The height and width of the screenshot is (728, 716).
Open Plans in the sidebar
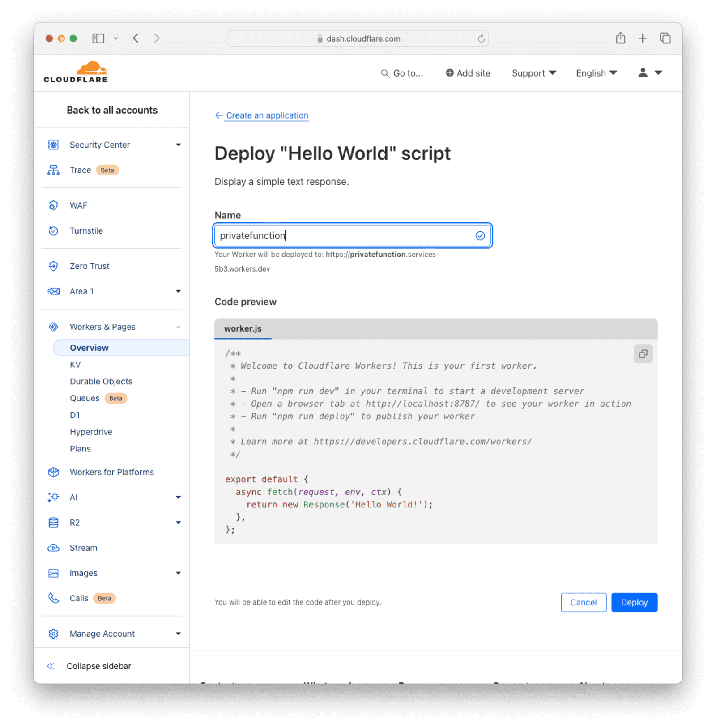pos(80,449)
